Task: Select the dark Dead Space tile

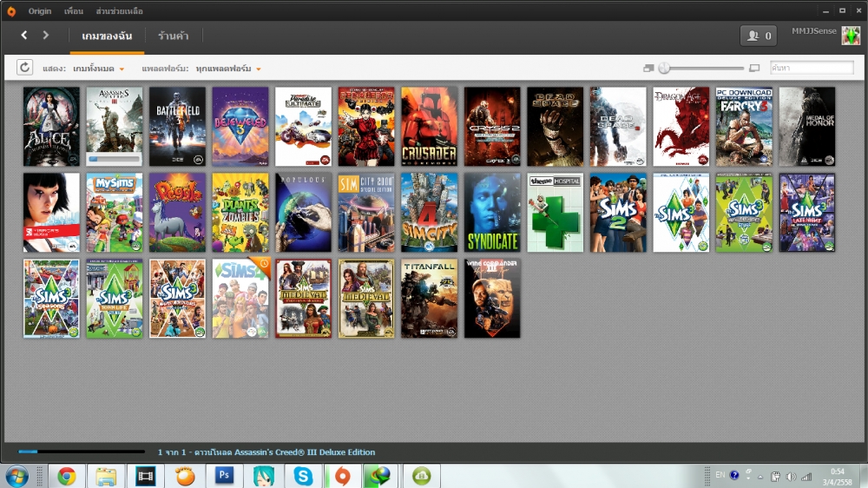Action: [556, 126]
